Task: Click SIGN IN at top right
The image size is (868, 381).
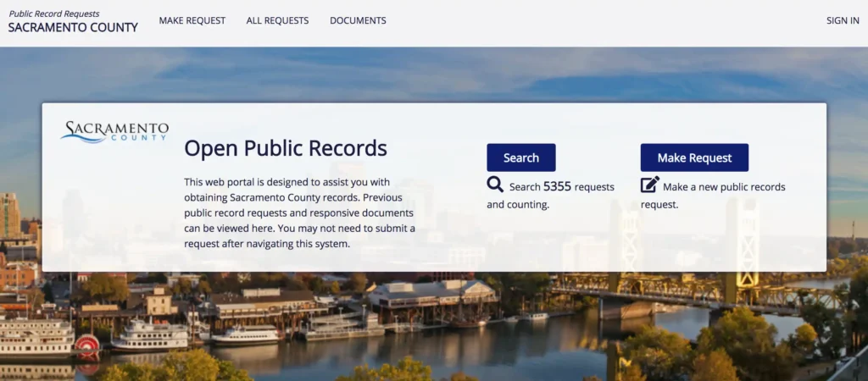Action: click(x=843, y=20)
